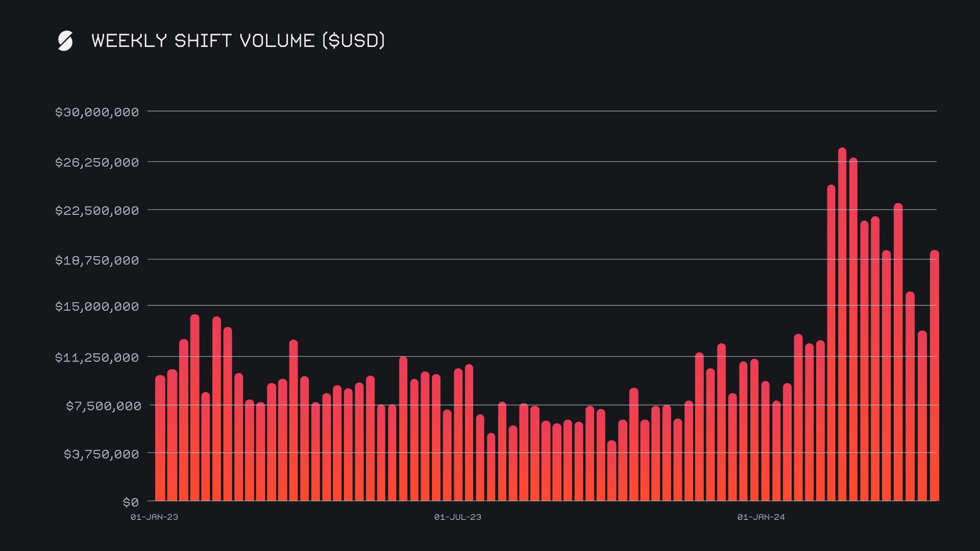Click the $30,000,000 axis label
Screen dimensions: 980x551
(97, 112)
